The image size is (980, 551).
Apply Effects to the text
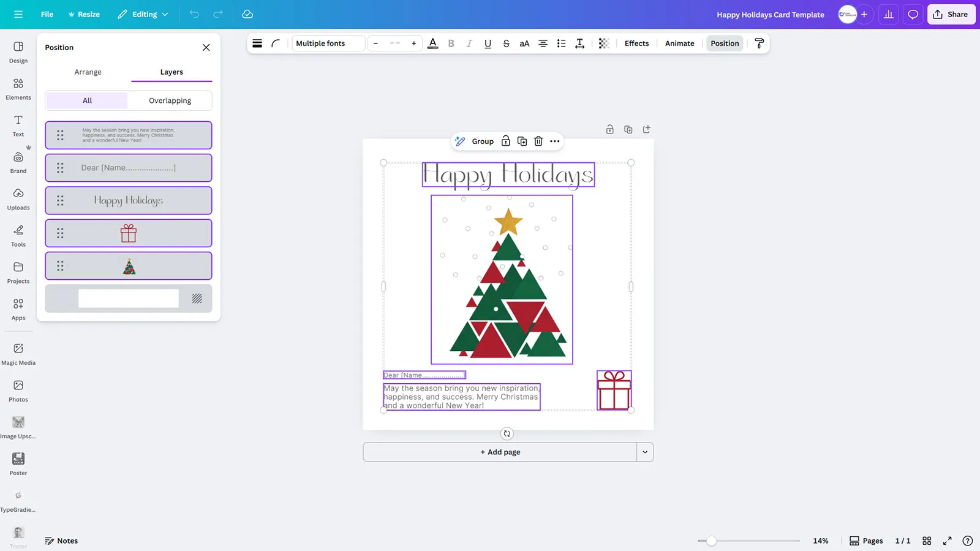[x=636, y=43]
